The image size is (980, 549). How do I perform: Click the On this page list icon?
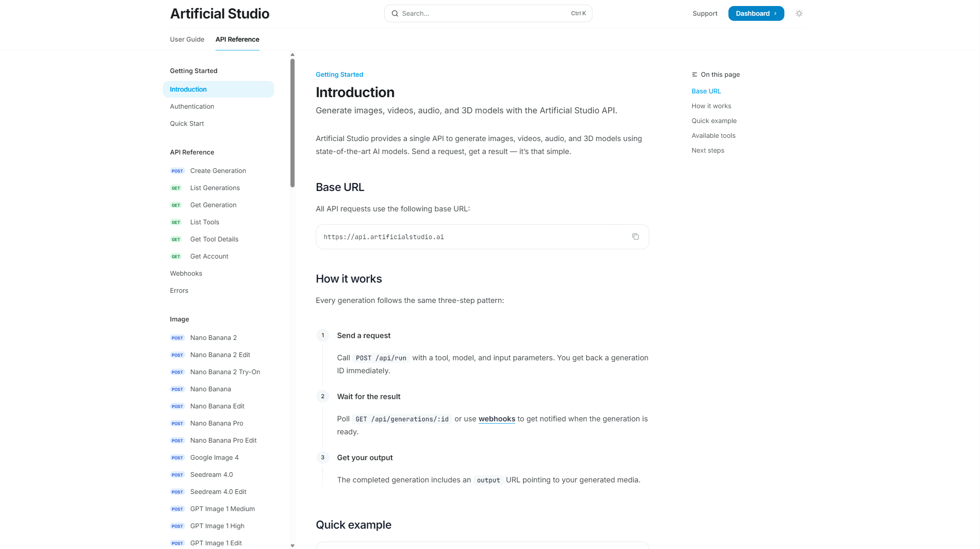click(694, 74)
